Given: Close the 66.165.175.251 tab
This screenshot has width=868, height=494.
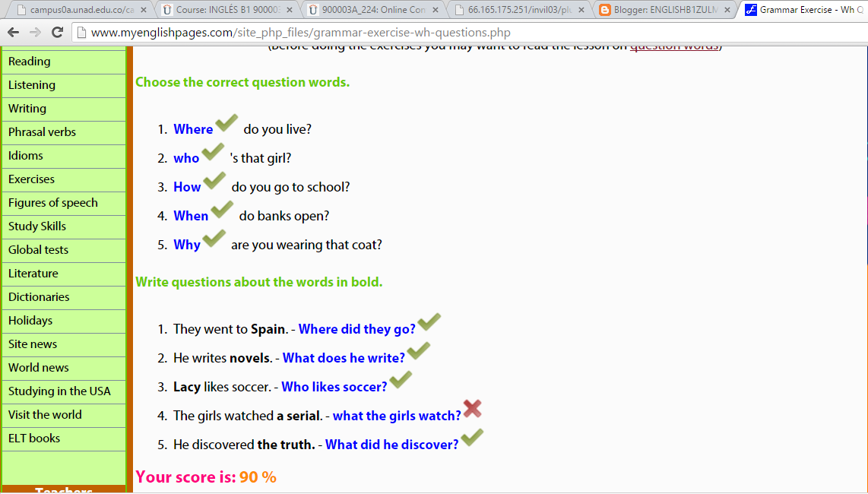Looking at the screenshot, I should [x=581, y=10].
